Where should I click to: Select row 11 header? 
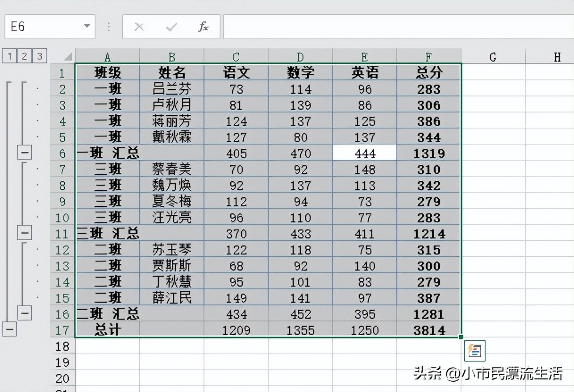(x=62, y=234)
